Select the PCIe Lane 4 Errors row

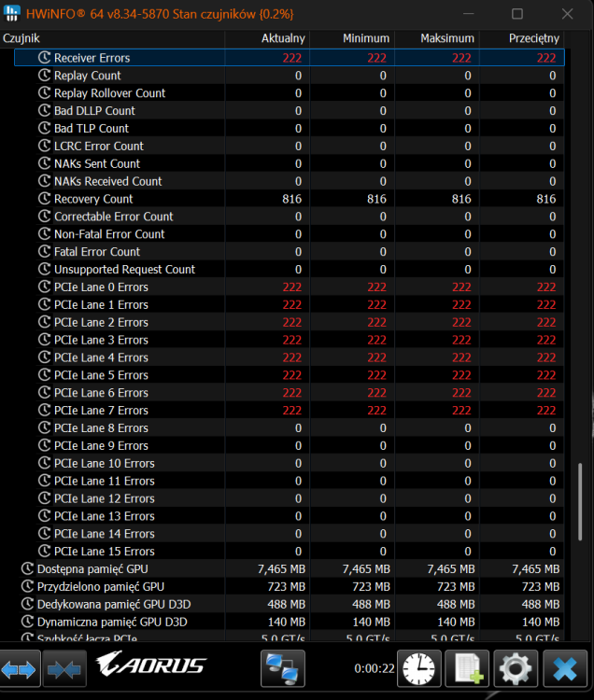pos(290,357)
